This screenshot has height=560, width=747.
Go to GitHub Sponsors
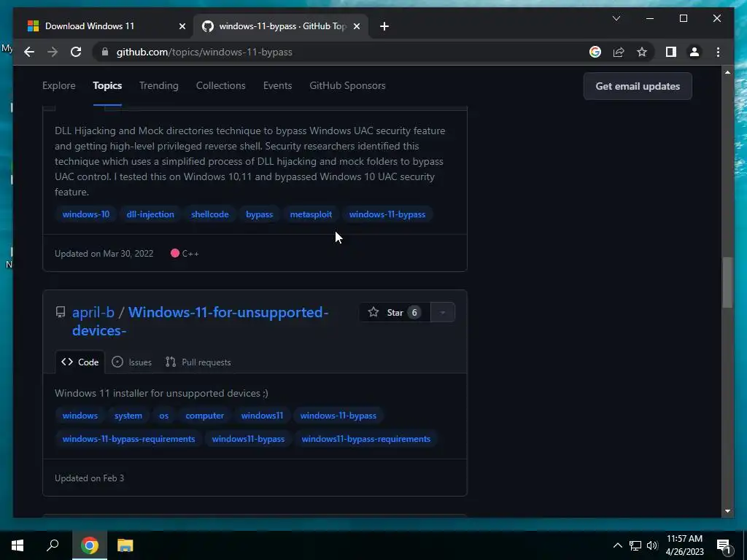click(x=347, y=86)
